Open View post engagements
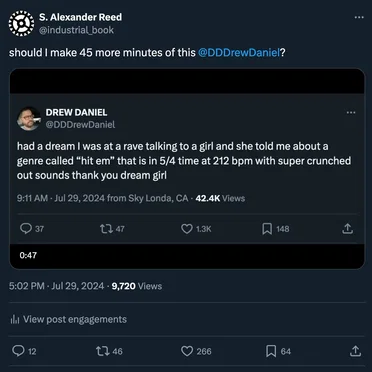 tap(68, 319)
